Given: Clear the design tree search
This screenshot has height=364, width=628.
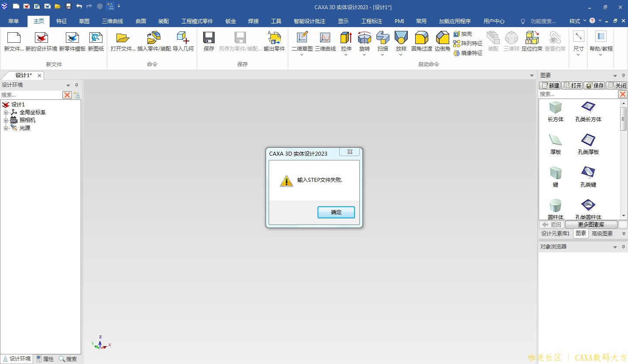Looking at the screenshot, I should pos(67,95).
